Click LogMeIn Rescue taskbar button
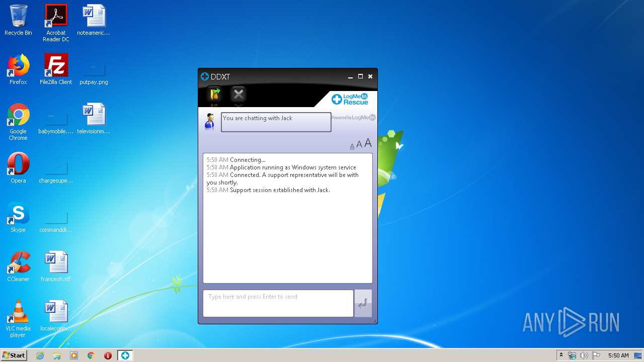Viewport: 644px width, 362px height. click(x=125, y=355)
